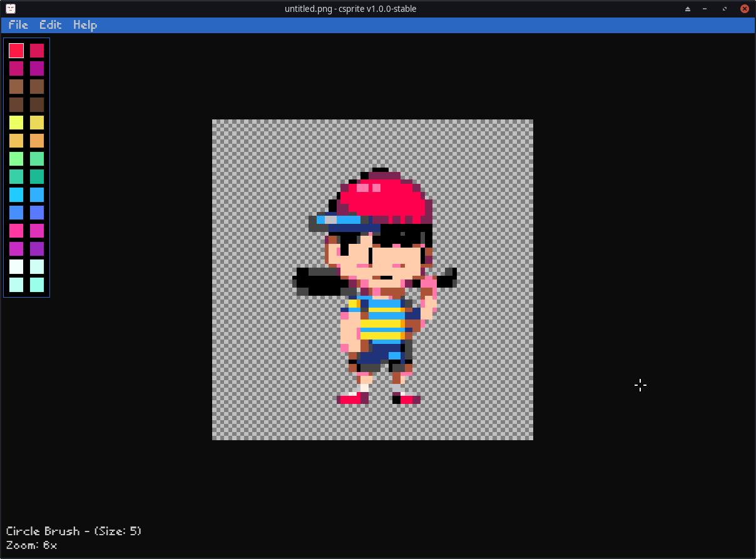Pick the light green swatch
This screenshot has height=559, width=756.
pos(16,159)
